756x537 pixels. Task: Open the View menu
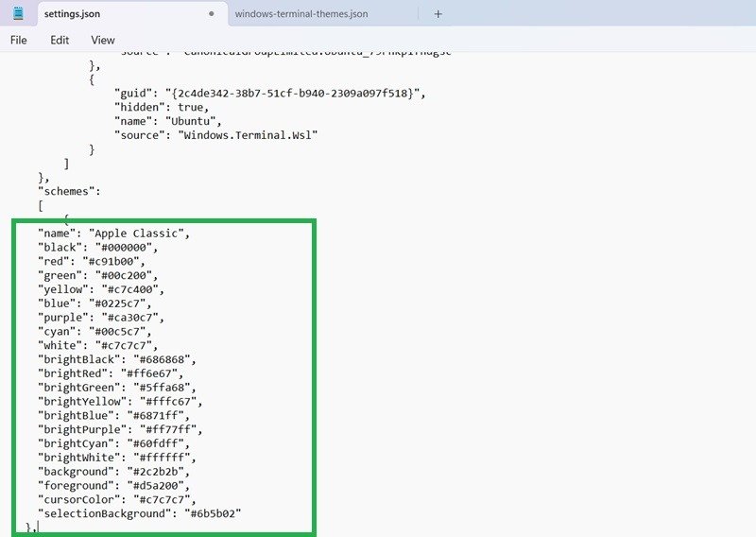103,40
